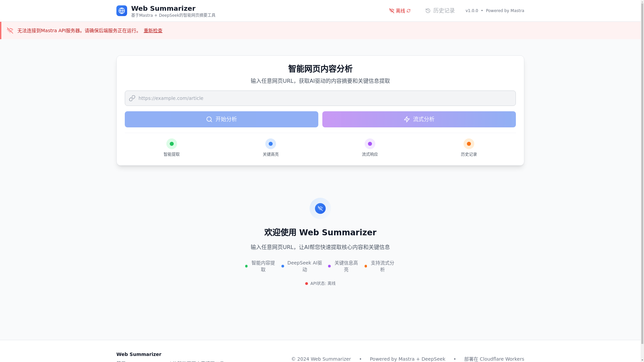Click the 智能内容提取 bullet text
This screenshot has height=362, width=644.
(x=263, y=266)
